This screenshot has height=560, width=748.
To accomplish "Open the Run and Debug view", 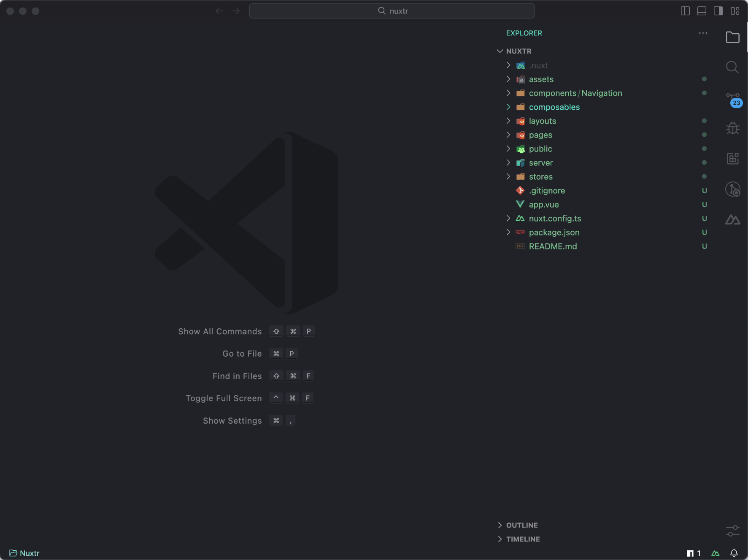I will pyautogui.click(x=732, y=128).
